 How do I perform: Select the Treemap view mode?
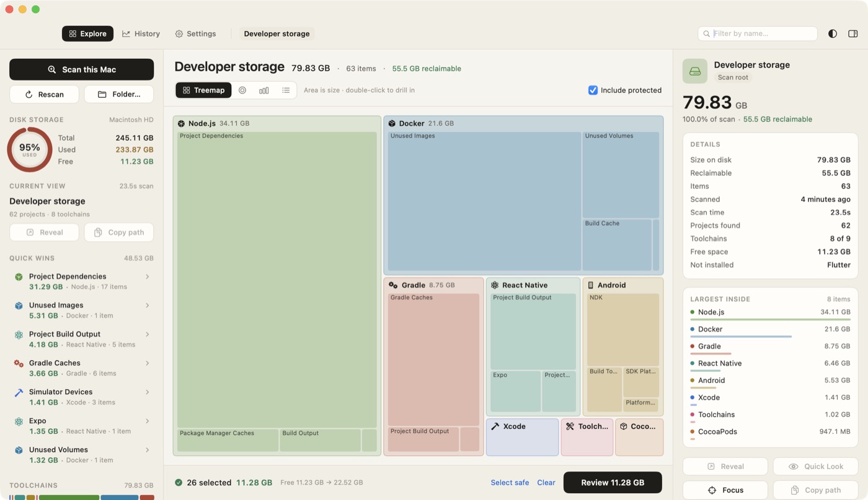(x=203, y=90)
